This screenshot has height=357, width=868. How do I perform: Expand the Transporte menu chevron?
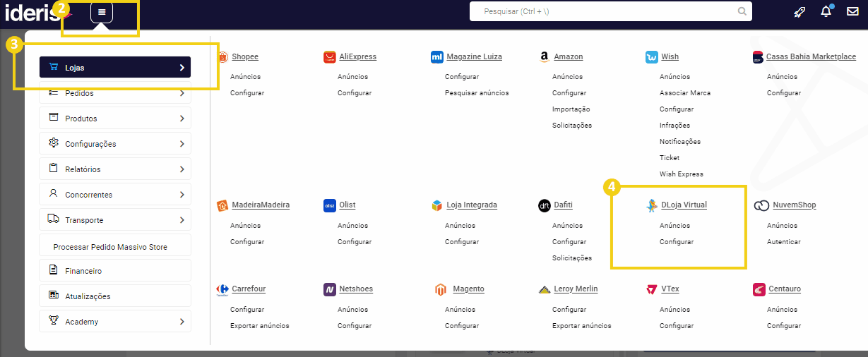(182, 220)
